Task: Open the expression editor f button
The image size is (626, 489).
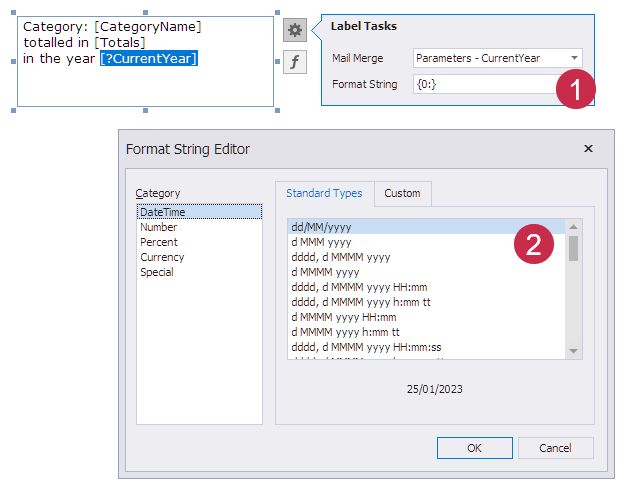Action: pos(295,62)
